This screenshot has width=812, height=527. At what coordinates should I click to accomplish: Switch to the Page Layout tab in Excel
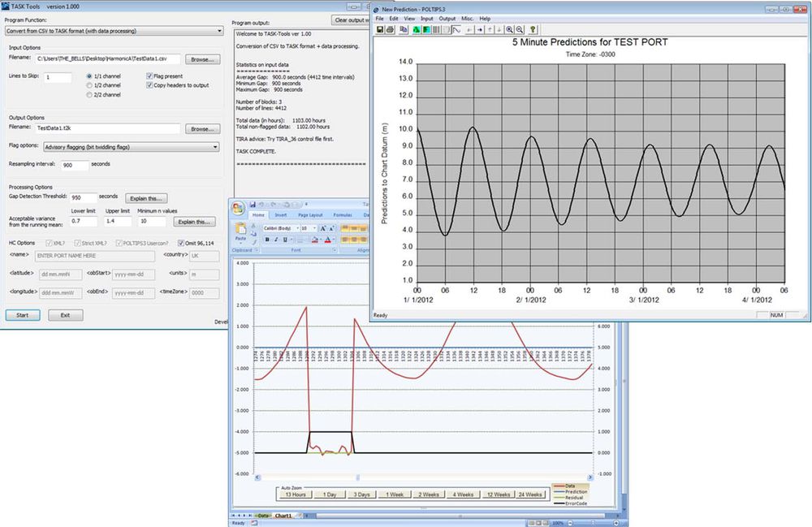click(310, 215)
